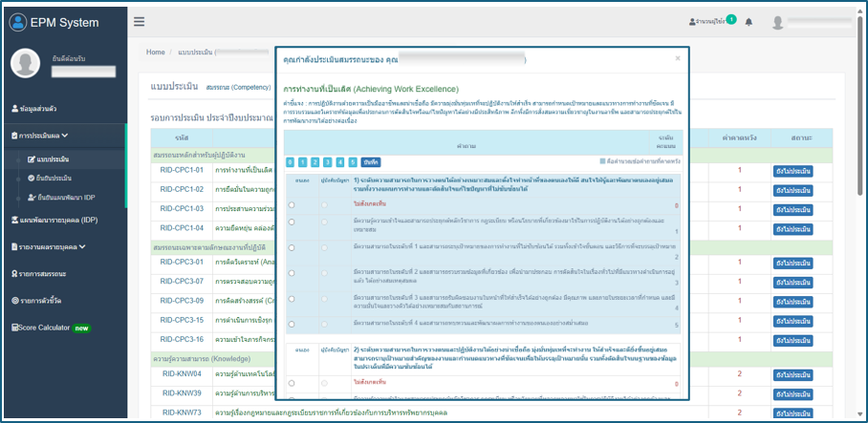Viewport: 868px width, 423px height.
Task: Select question 1 self radio for score 1
Action: 292,222
